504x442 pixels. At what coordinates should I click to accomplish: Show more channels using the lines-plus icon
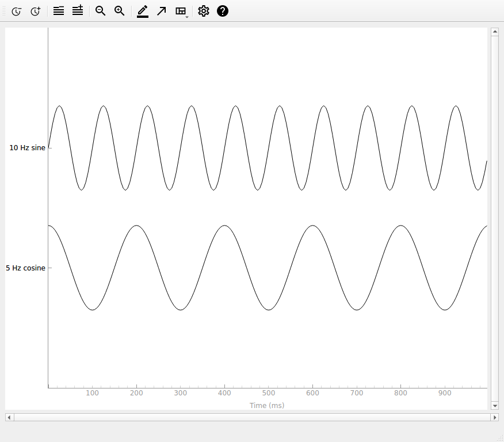point(78,10)
